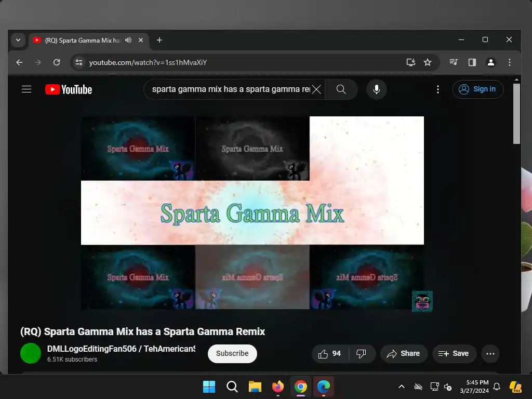Share the video
The width and height of the screenshot is (532, 399).
(403, 353)
